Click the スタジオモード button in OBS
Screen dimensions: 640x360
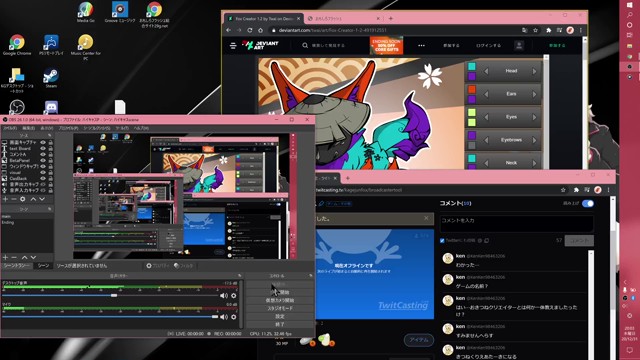point(280,308)
